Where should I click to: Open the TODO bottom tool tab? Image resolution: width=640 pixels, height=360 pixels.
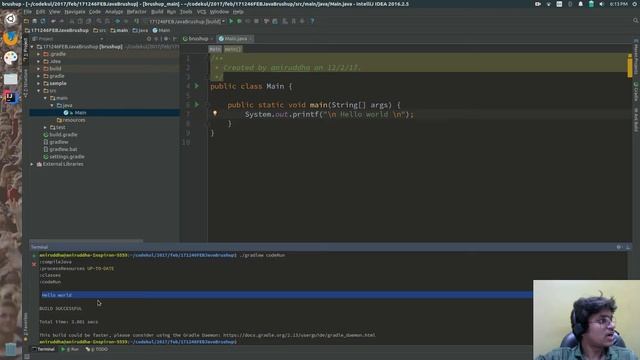[x=97, y=349]
